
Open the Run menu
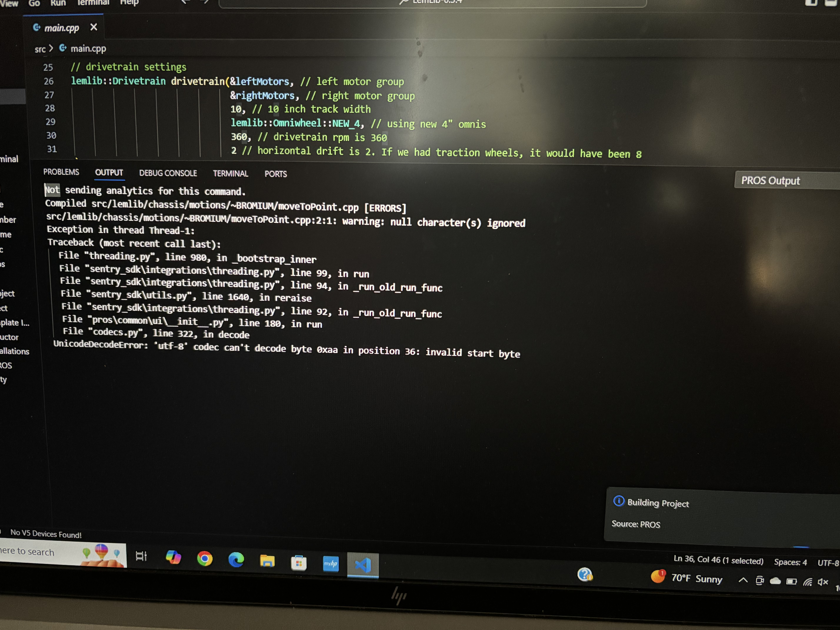coord(58,3)
